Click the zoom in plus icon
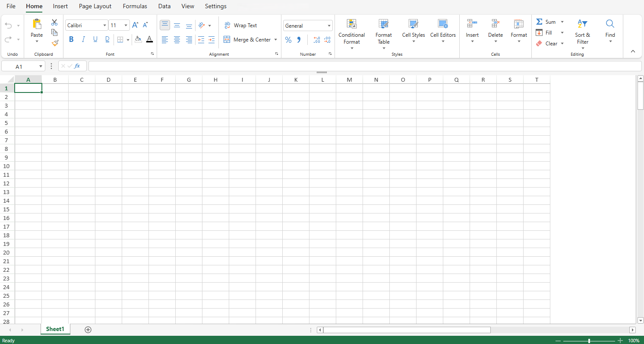 coord(620,341)
